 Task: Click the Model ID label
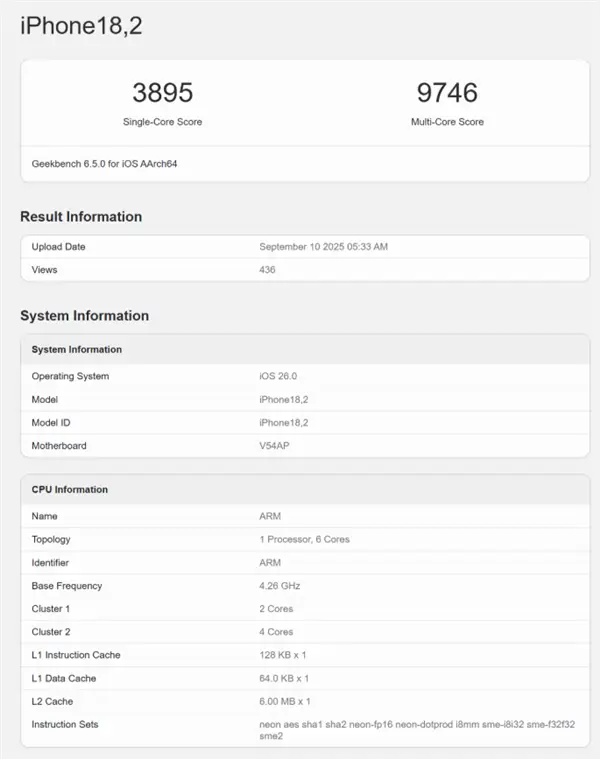point(51,423)
